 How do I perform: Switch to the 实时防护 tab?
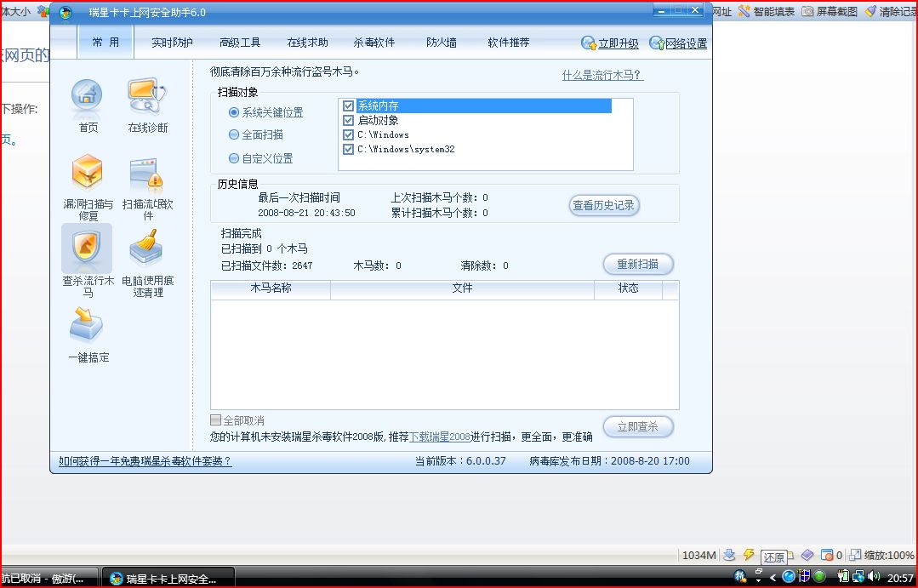172,43
